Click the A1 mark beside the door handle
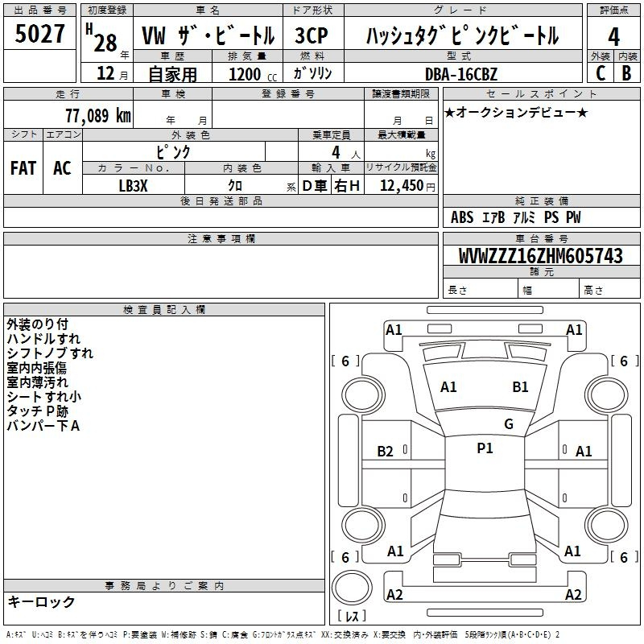The image size is (644, 644). 584,452
